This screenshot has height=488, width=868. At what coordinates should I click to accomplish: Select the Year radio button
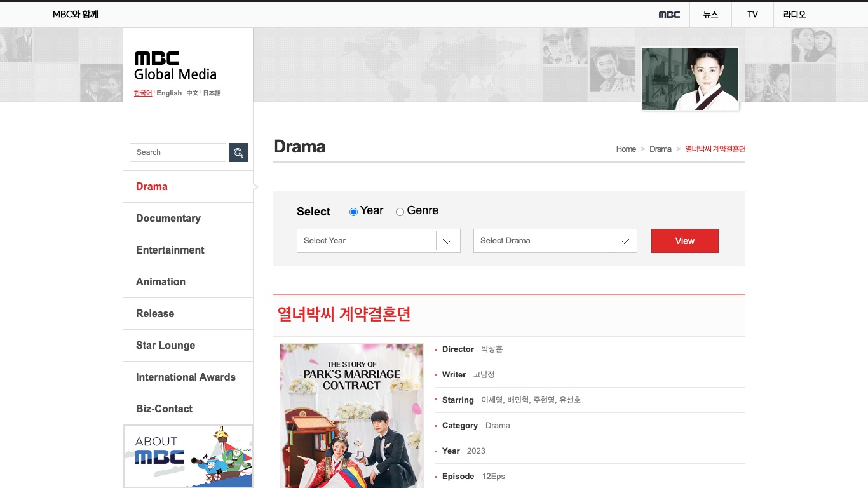(x=354, y=212)
